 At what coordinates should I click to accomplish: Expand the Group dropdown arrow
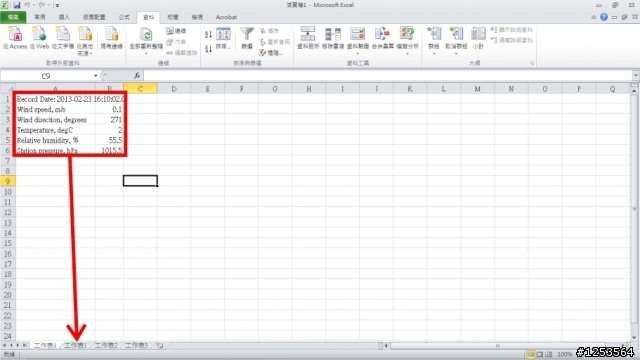434,53
